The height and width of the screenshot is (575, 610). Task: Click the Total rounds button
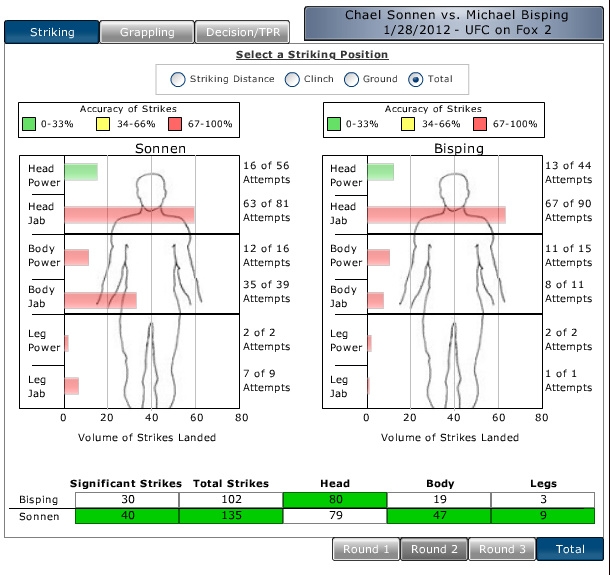pos(570,549)
